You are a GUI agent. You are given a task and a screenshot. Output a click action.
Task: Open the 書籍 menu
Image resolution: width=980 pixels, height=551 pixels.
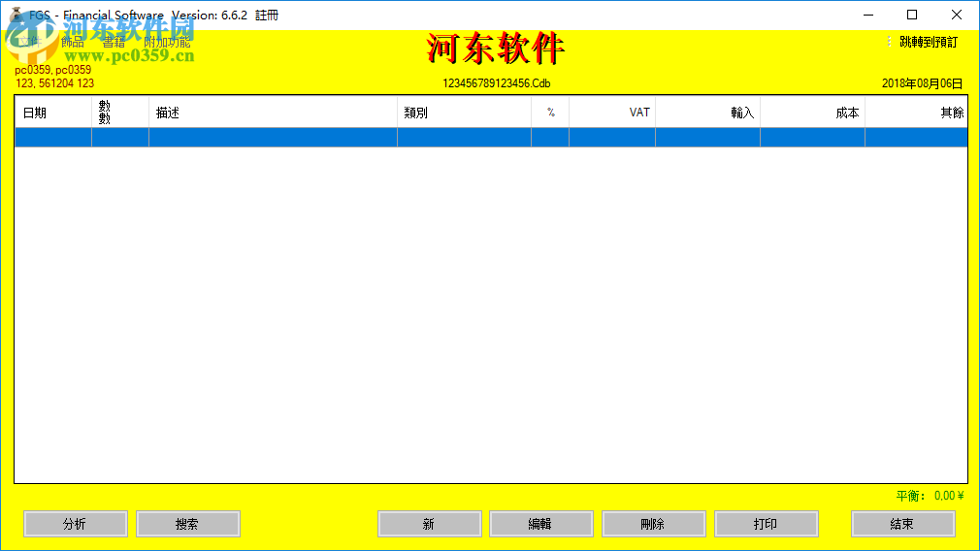114,43
